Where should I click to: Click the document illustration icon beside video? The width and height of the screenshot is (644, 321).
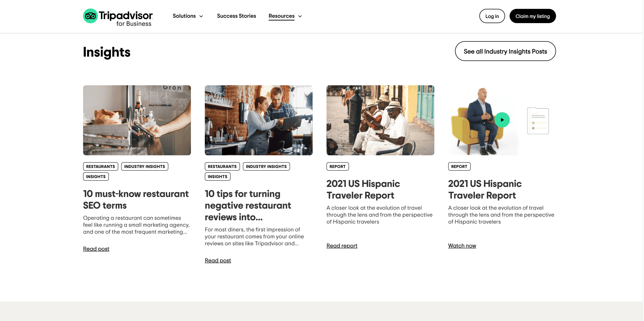pos(538,121)
